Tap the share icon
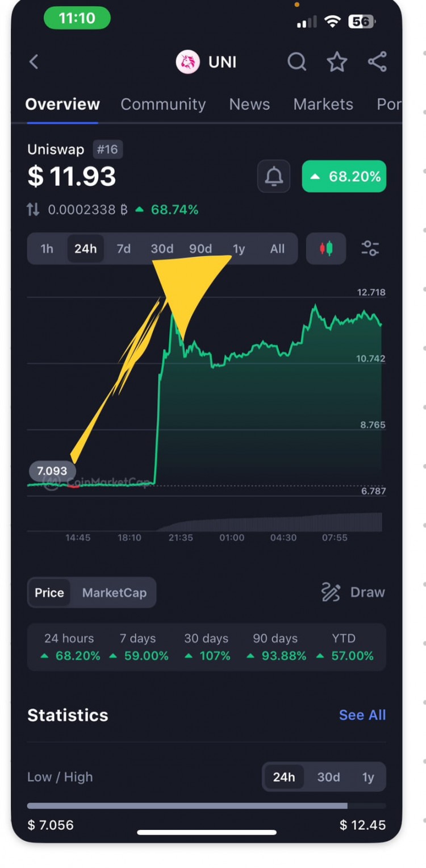 (x=377, y=62)
